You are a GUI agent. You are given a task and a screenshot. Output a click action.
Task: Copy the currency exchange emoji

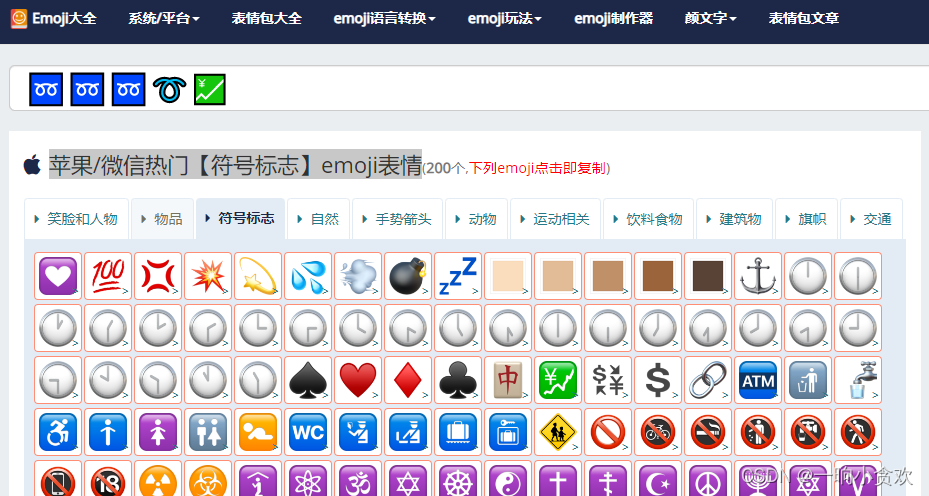pos(607,380)
